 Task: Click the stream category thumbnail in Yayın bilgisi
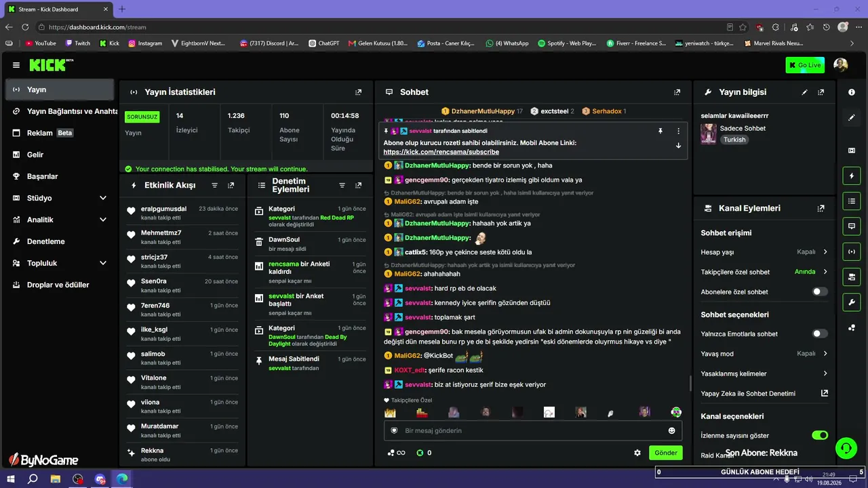click(708, 134)
